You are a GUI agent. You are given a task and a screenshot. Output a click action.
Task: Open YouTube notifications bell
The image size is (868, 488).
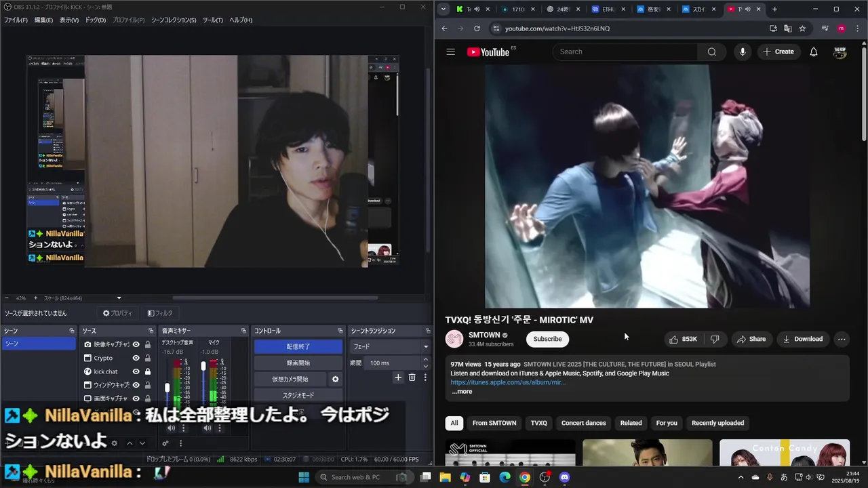coord(814,52)
